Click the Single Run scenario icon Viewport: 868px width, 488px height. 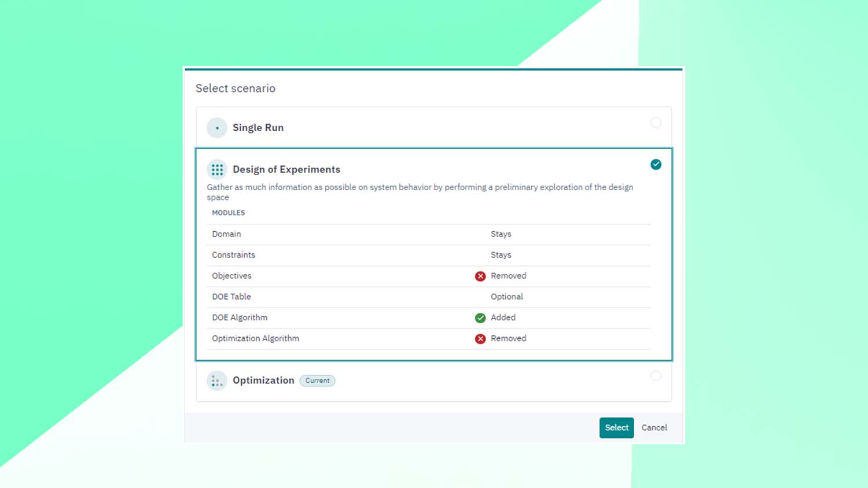(x=217, y=128)
